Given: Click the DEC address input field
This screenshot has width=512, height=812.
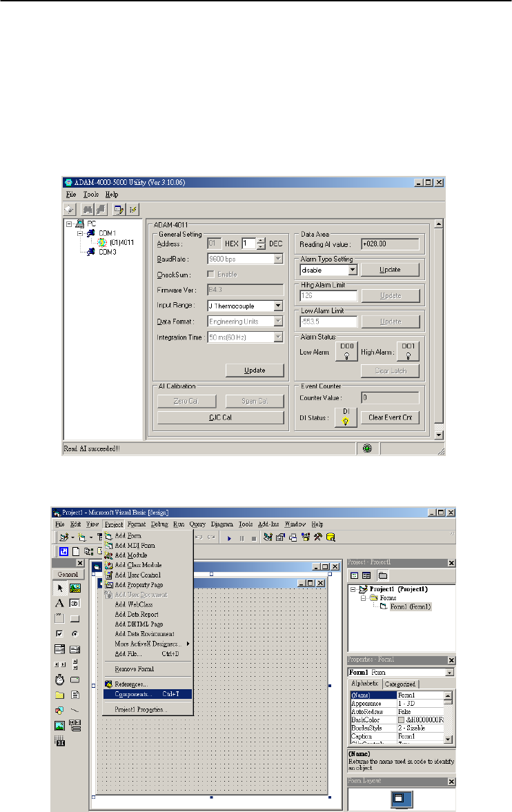Looking at the screenshot, I should [x=248, y=244].
